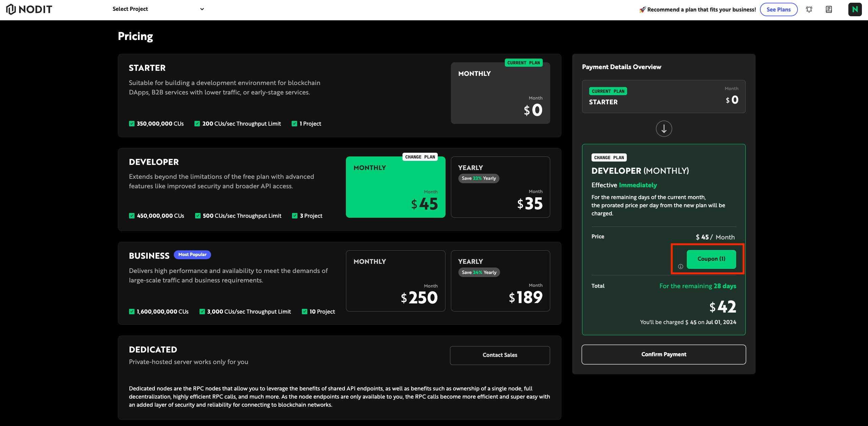
Task: Click the Contact Sales button
Action: pyautogui.click(x=500, y=355)
